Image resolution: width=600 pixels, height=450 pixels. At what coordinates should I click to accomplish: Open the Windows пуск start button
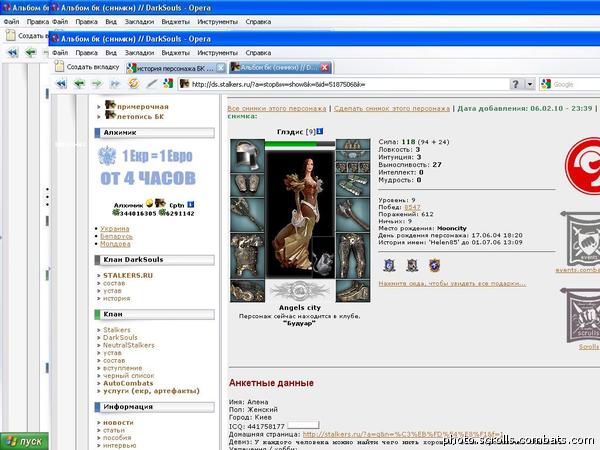24,441
